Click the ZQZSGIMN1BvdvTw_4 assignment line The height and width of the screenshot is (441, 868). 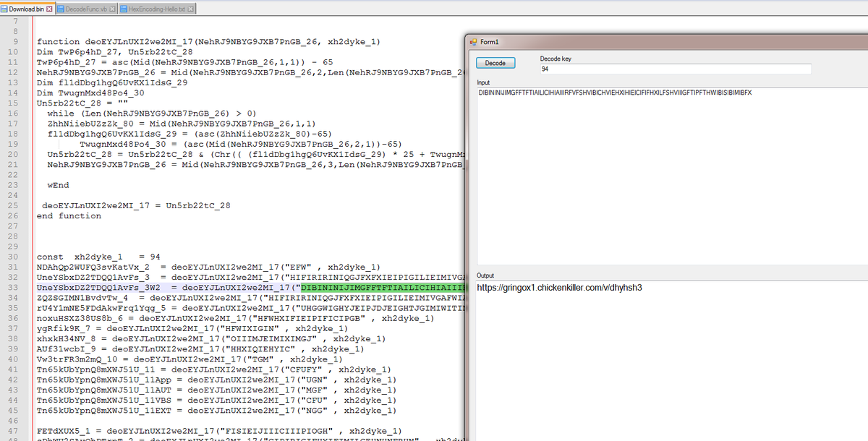(250, 297)
